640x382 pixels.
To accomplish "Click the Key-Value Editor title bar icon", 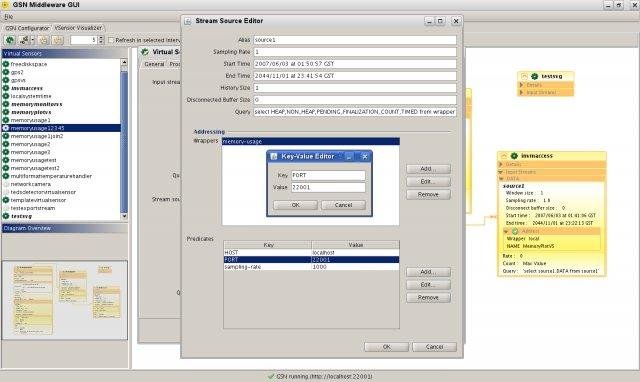I will (x=274, y=156).
